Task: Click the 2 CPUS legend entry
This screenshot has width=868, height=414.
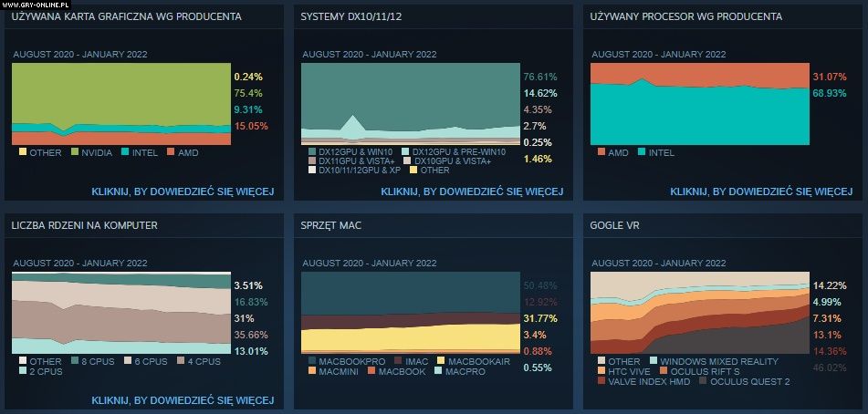Action: click(x=44, y=371)
